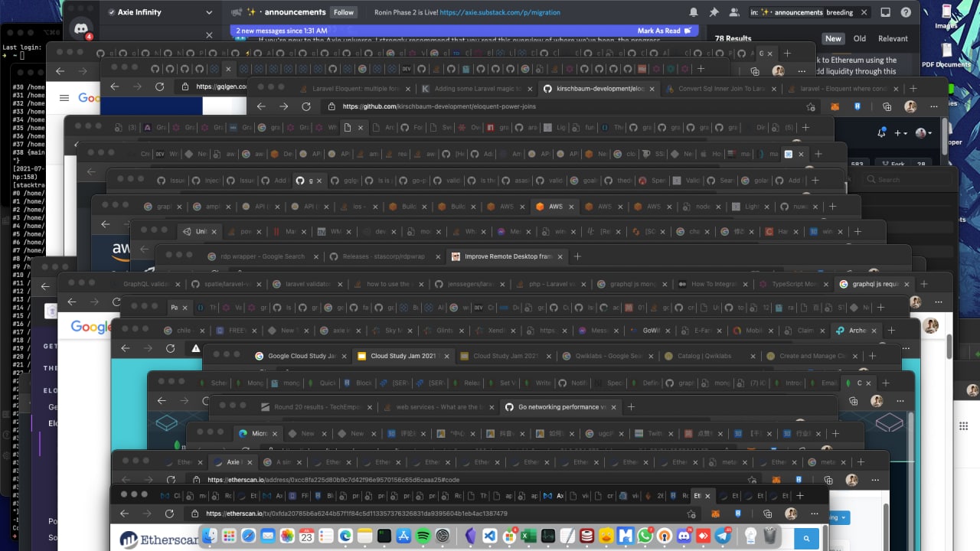Image resolution: width=980 pixels, height=551 pixels.
Task: Open Microsoft Excel from the dock
Action: pos(529,536)
